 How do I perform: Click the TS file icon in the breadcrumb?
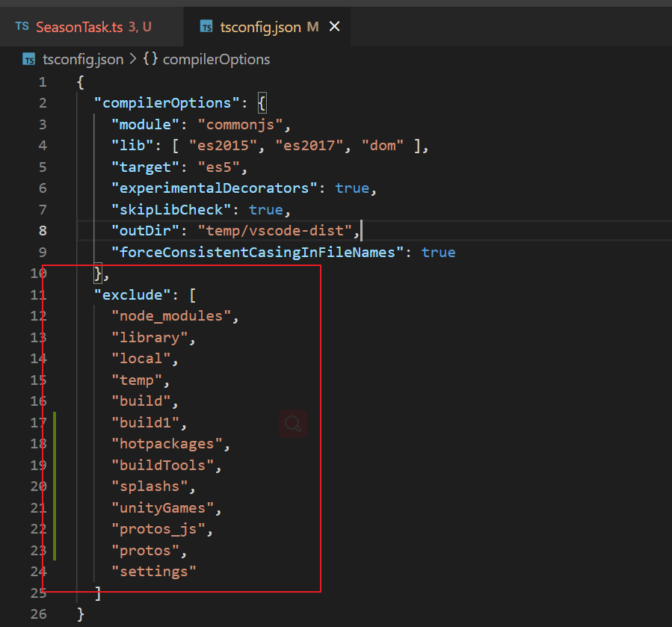point(28,59)
